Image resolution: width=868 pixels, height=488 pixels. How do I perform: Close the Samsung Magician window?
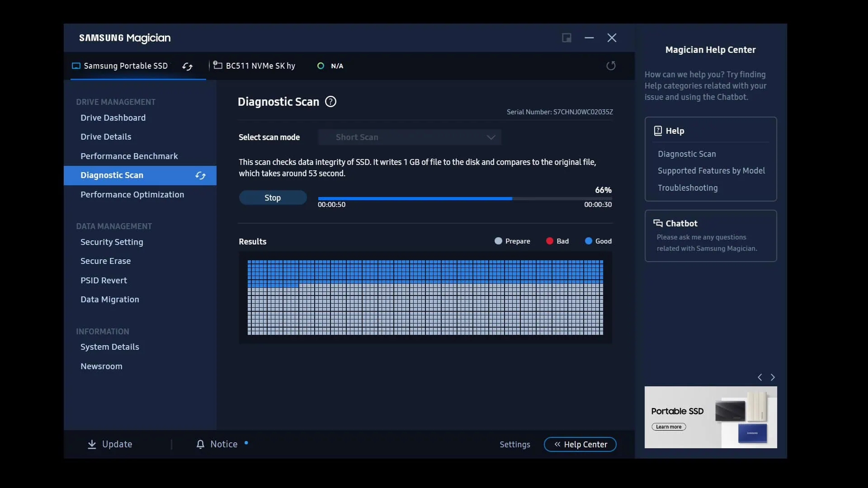(612, 38)
